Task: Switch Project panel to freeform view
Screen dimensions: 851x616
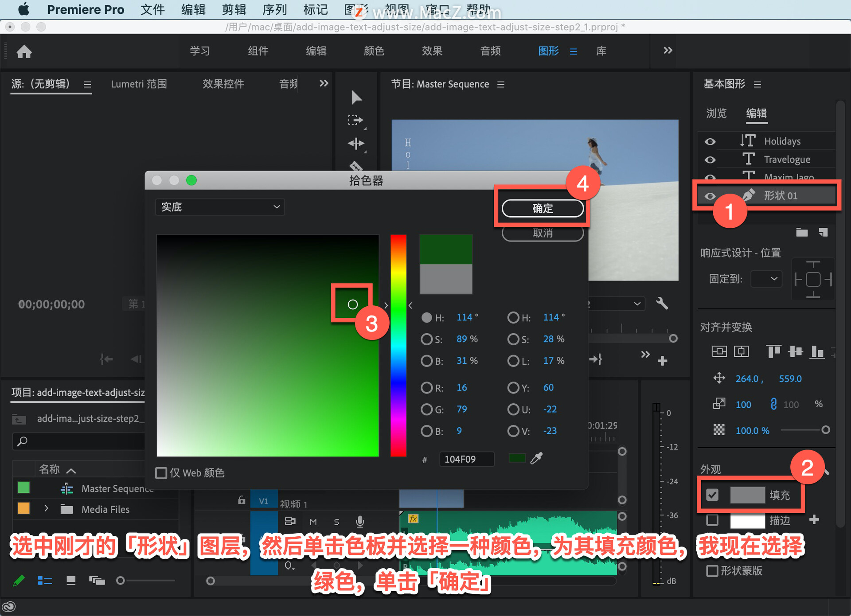Action: [x=97, y=581]
